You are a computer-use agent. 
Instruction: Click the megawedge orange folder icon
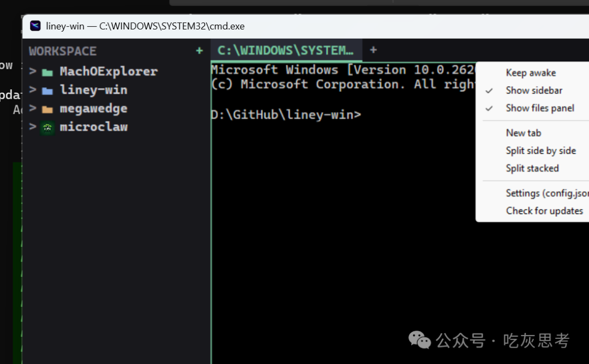tap(47, 109)
